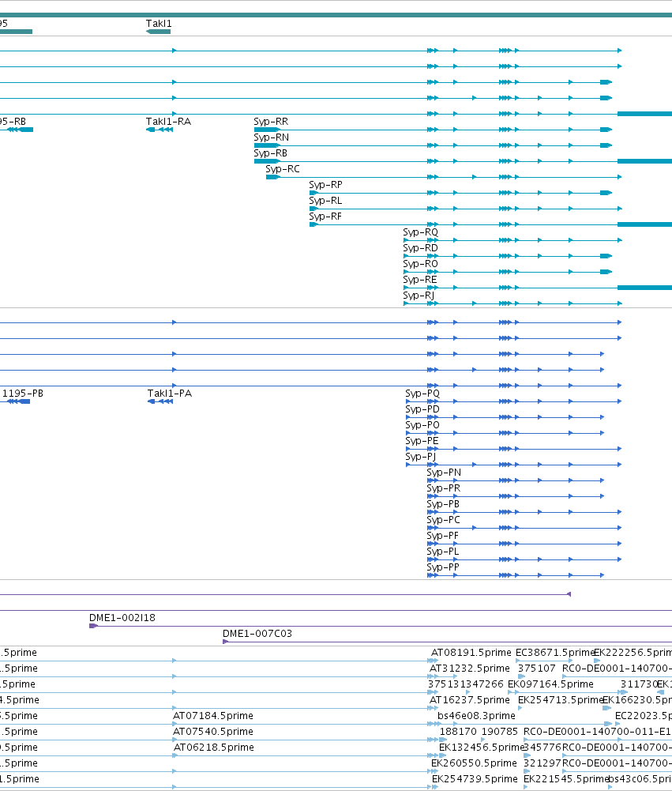
Task: Select the Syp-RN transcript label
Action: point(271,137)
